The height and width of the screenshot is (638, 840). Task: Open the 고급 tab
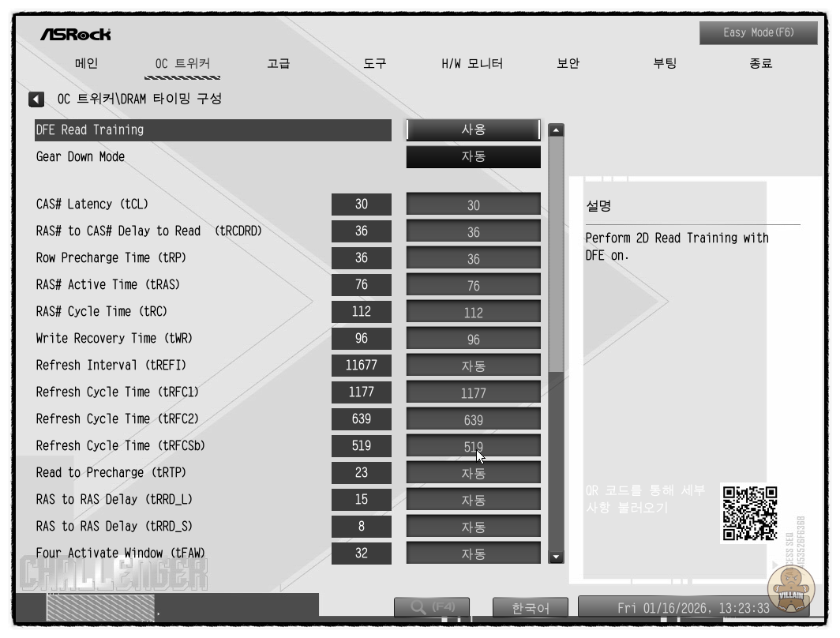tap(279, 64)
